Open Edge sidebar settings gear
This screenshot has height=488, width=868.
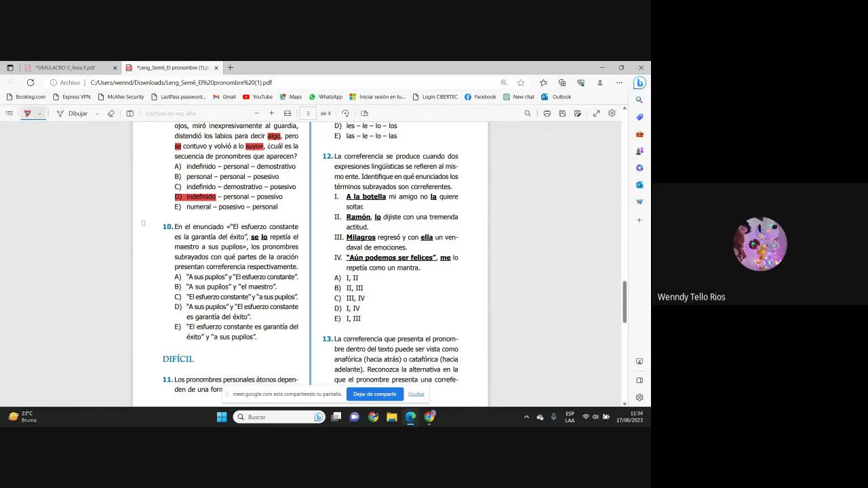click(x=639, y=398)
